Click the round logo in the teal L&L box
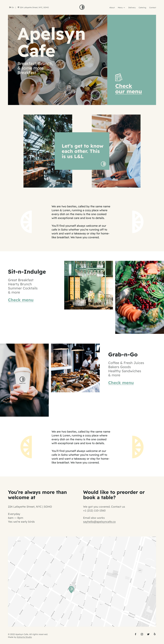This screenshot has width=164, height=644. click(x=103, y=164)
